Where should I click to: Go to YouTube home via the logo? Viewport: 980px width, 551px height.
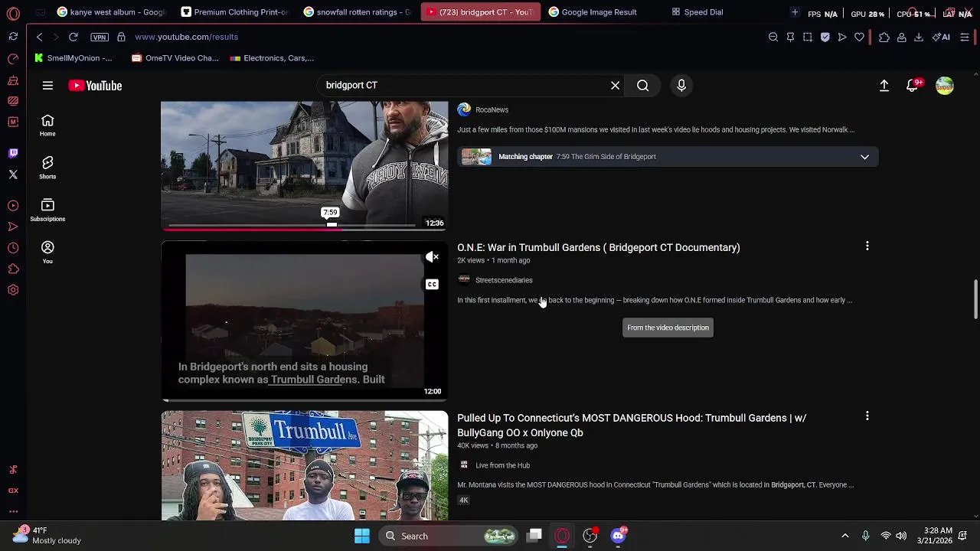point(95,86)
